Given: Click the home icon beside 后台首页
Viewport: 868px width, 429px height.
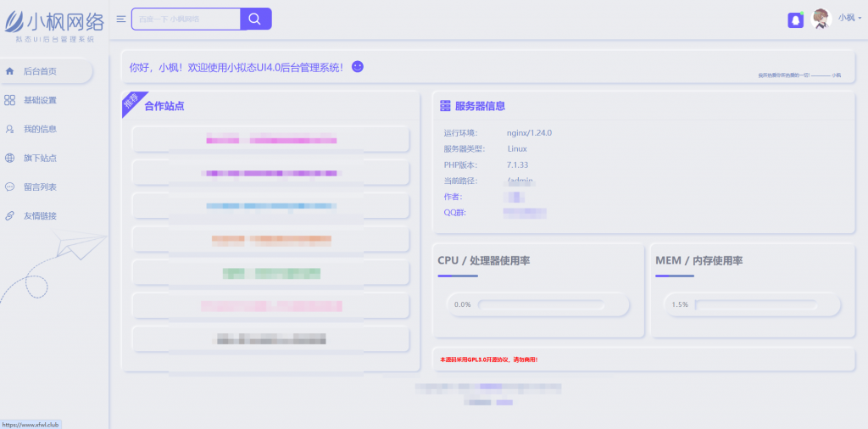Looking at the screenshot, I should coord(9,71).
